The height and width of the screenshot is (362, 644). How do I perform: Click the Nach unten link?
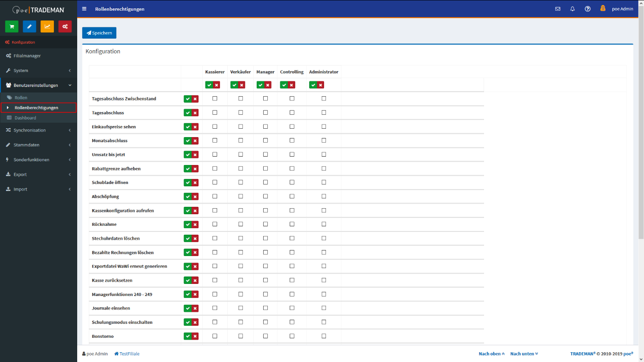(x=524, y=354)
